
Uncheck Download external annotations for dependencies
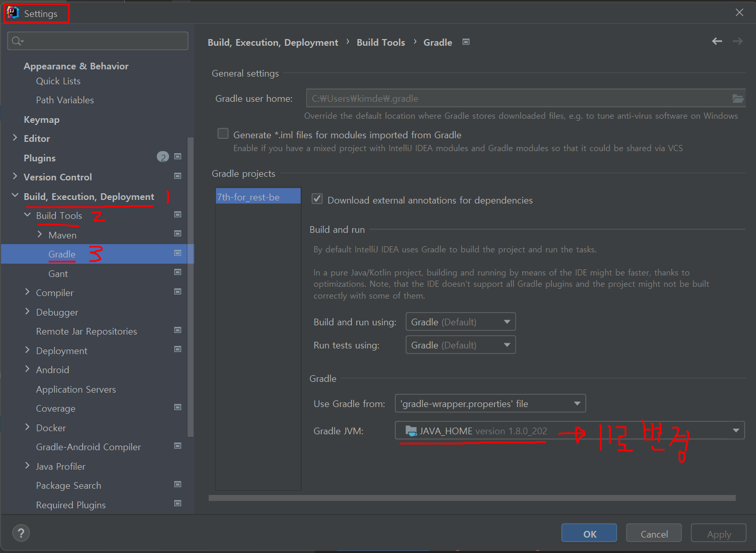tap(317, 199)
